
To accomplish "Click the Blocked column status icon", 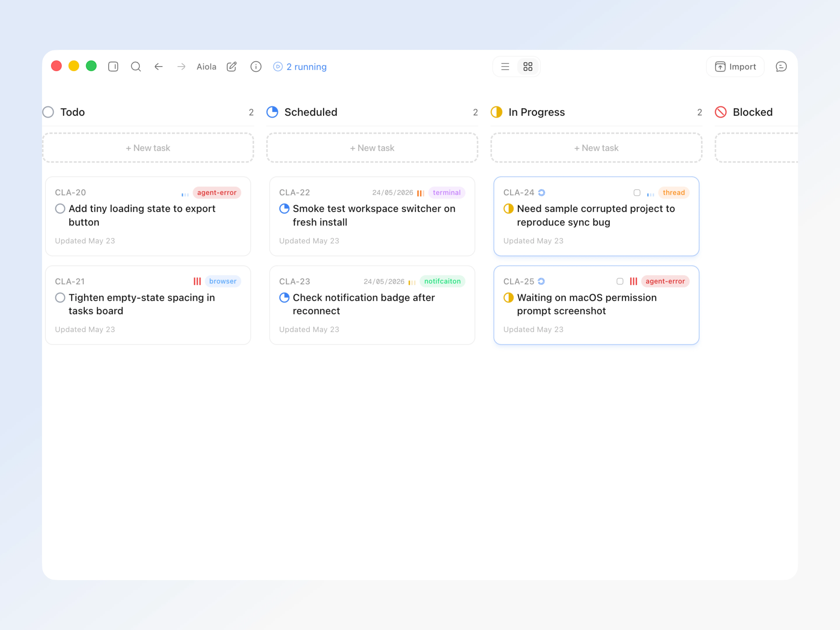I will 721,112.
